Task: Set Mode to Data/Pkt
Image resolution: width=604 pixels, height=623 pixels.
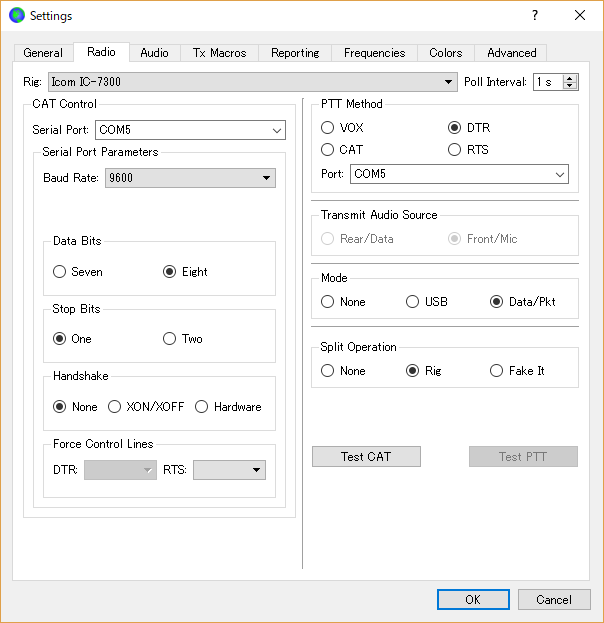Action: click(523, 302)
